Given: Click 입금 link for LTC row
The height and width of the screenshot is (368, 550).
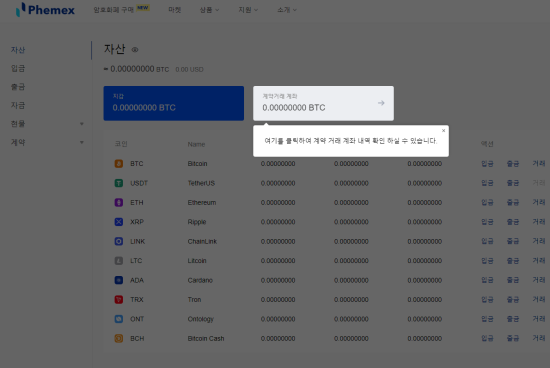Looking at the screenshot, I should pyautogui.click(x=487, y=261).
